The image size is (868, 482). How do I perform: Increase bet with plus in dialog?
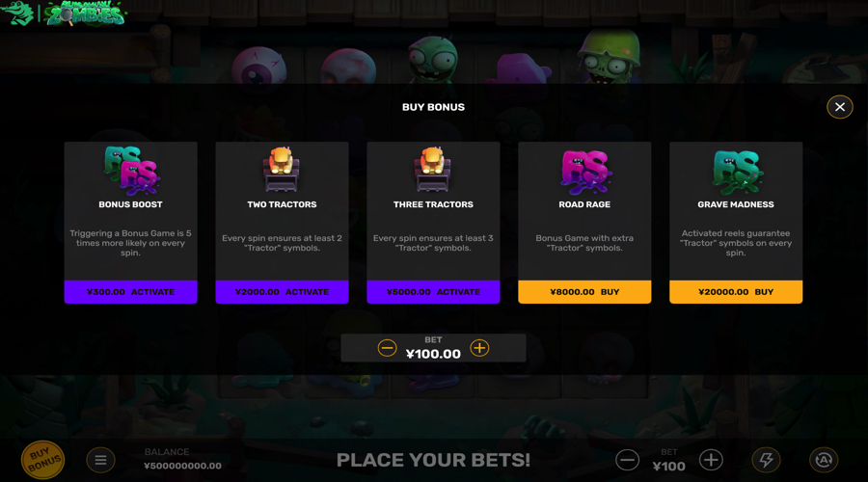pos(479,348)
